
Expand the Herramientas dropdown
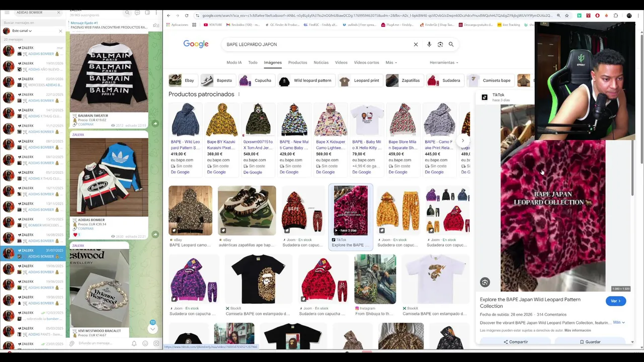(x=444, y=62)
